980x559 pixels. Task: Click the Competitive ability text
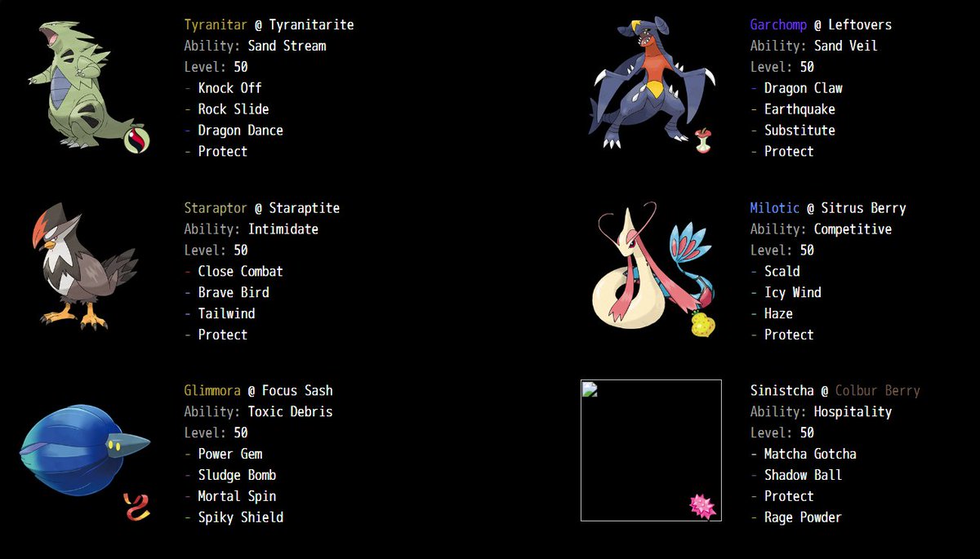pos(853,229)
